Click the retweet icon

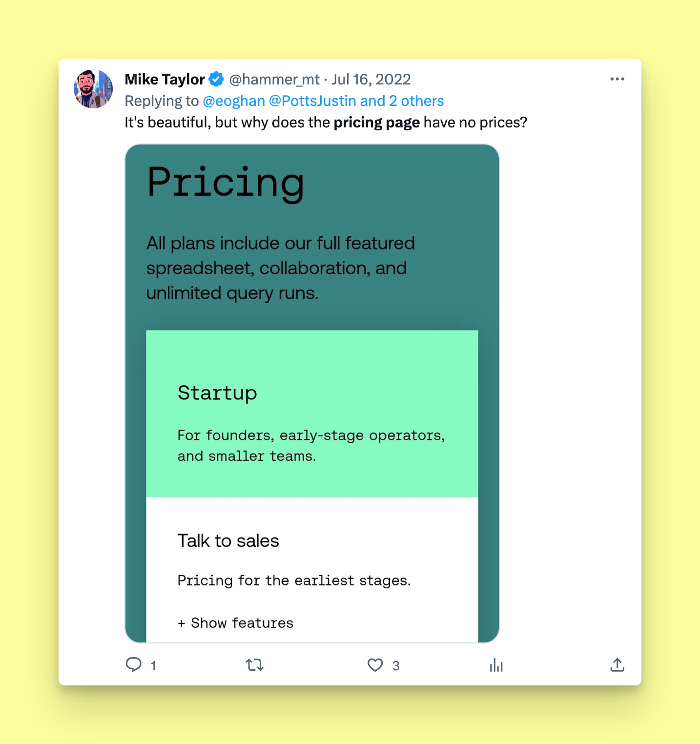pos(255,664)
